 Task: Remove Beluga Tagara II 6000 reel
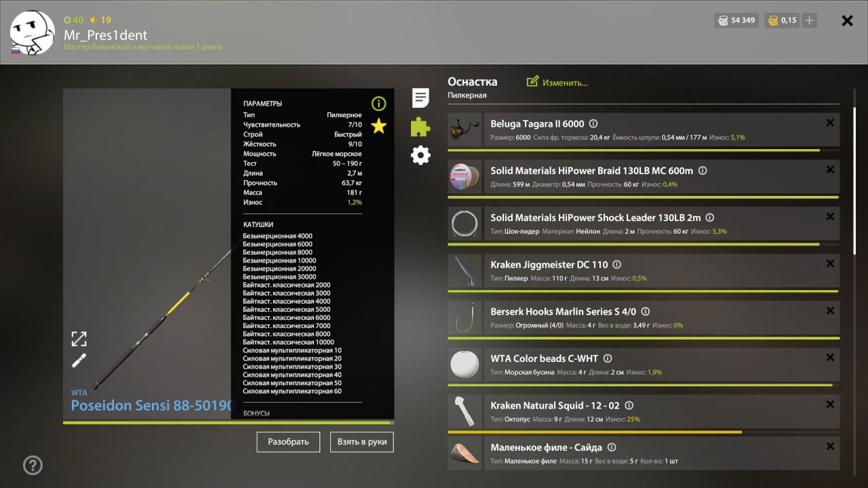(x=830, y=123)
